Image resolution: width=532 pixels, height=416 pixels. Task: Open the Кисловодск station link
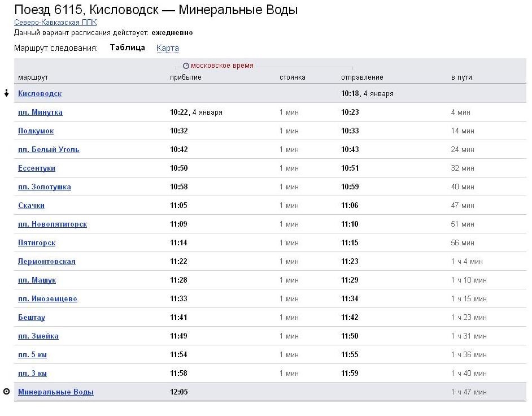click(40, 94)
